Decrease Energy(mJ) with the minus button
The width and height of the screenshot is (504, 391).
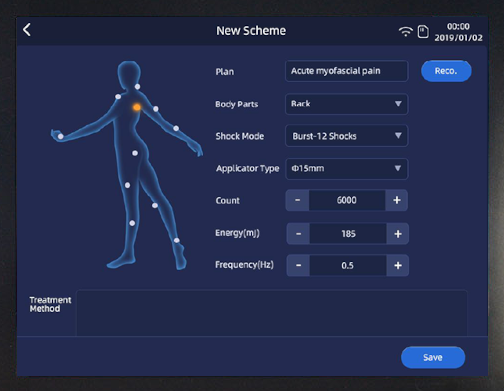[298, 234]
